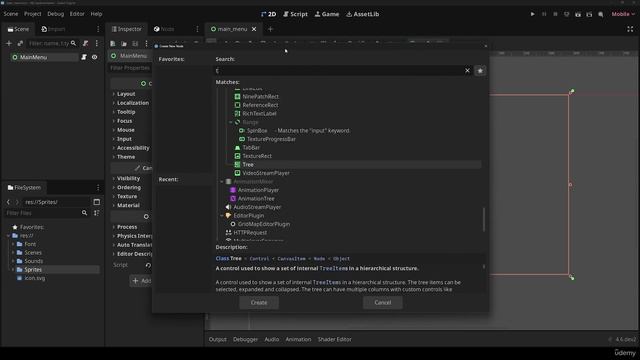Select VideoStreamPlayer node type
This screenshot has height=360, width=640.
pyautogui.click(x=266, y=173)
